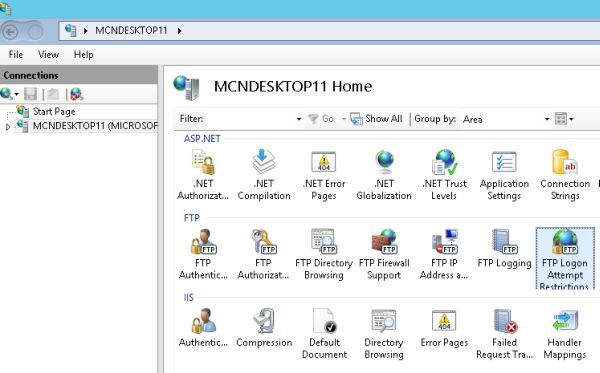Click MCNDESKTOP11 in the address bar
This screenshot has width=600, height=373.
131,30
